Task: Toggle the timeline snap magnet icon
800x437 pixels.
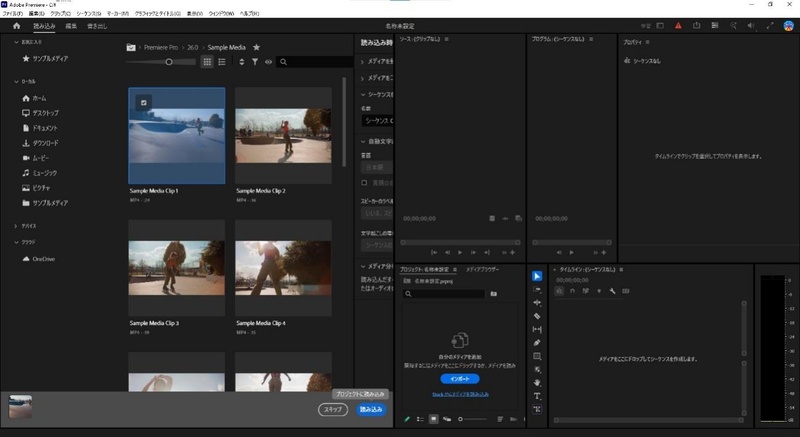Action: click(572, 291)
